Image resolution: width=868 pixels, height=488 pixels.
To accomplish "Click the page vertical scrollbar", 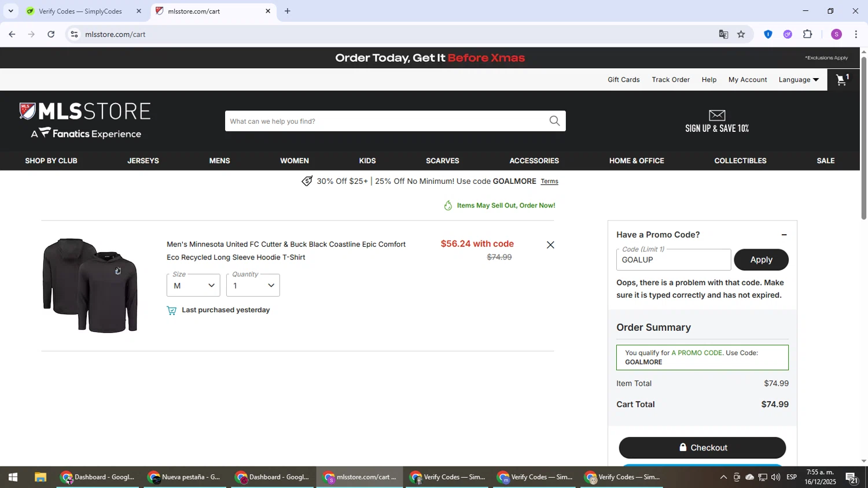I will point(864,138).
